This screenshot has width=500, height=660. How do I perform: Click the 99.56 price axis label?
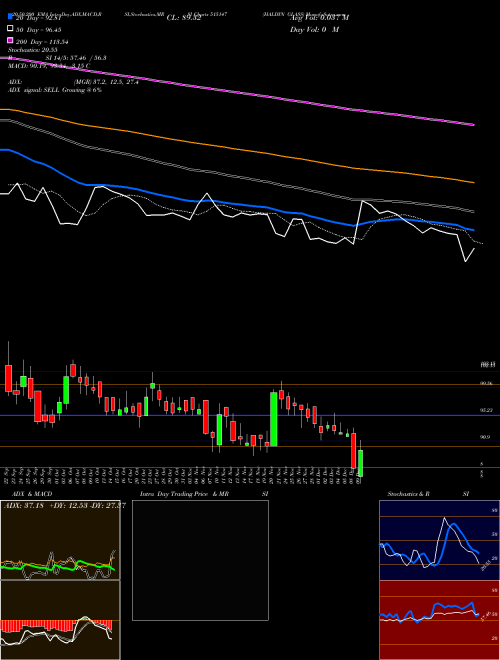click(487, 383)
